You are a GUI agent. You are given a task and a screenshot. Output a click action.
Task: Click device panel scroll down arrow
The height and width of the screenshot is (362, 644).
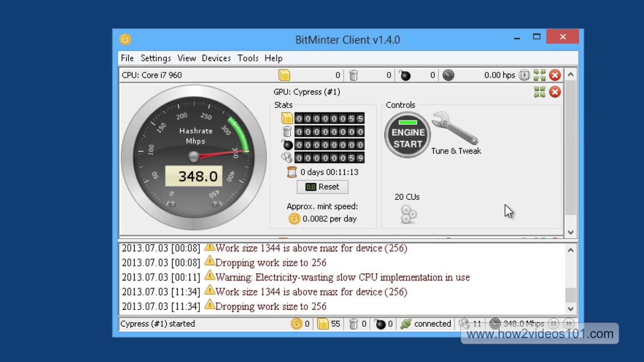pyautogui.click(x=571, y=232)
